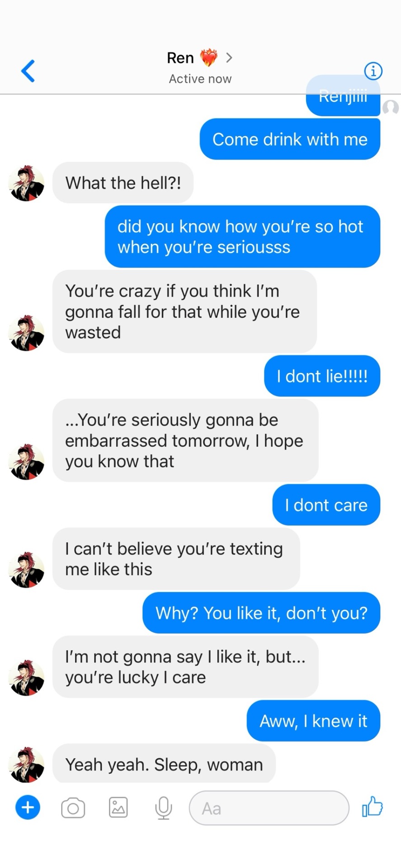
Task: Open photo gallery icon
Action: (118, 807)
